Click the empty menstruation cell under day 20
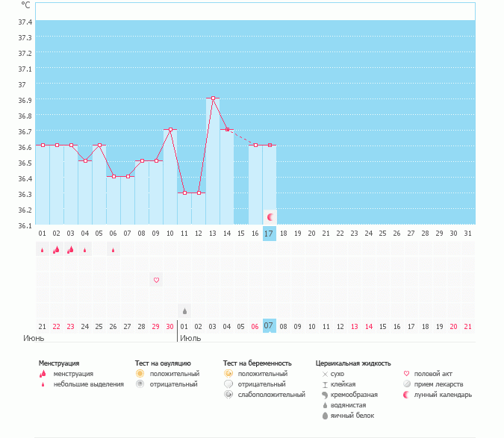The height and width of the screenshot is (438, 504). 311,249
